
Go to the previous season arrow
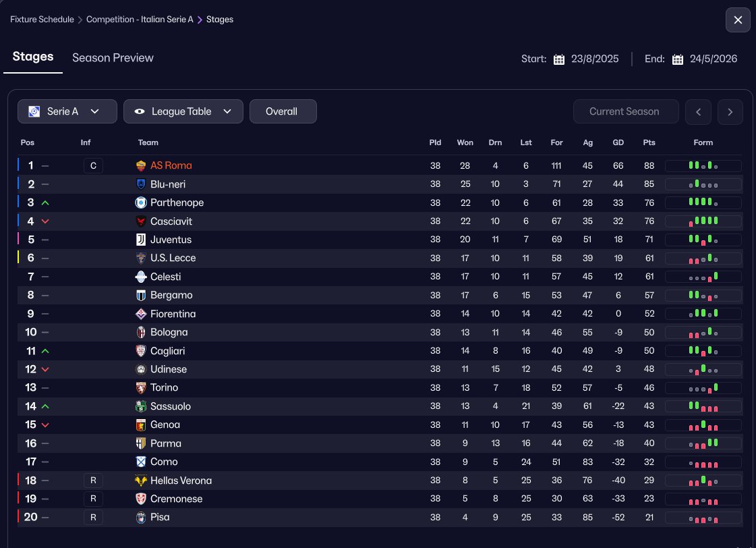(698, 112)
